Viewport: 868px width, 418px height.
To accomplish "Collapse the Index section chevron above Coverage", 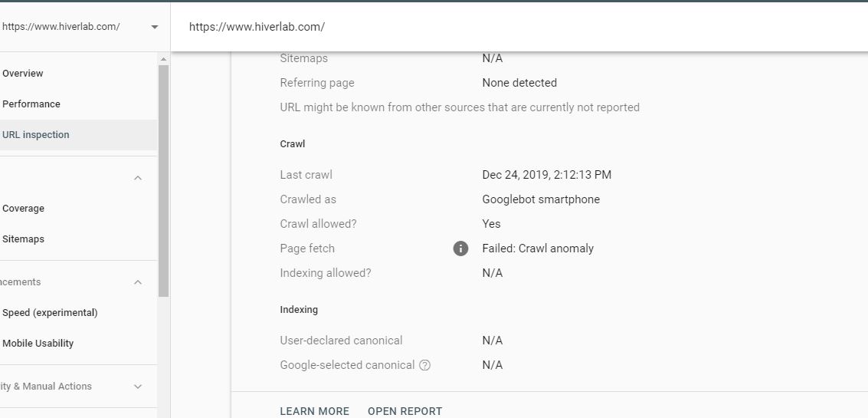I will (139, 178).
